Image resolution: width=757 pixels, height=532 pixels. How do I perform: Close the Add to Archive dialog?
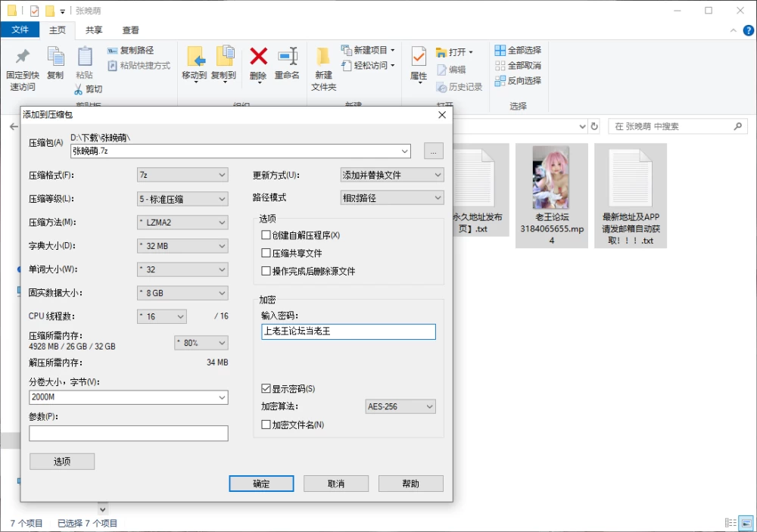tap(442, 115)
